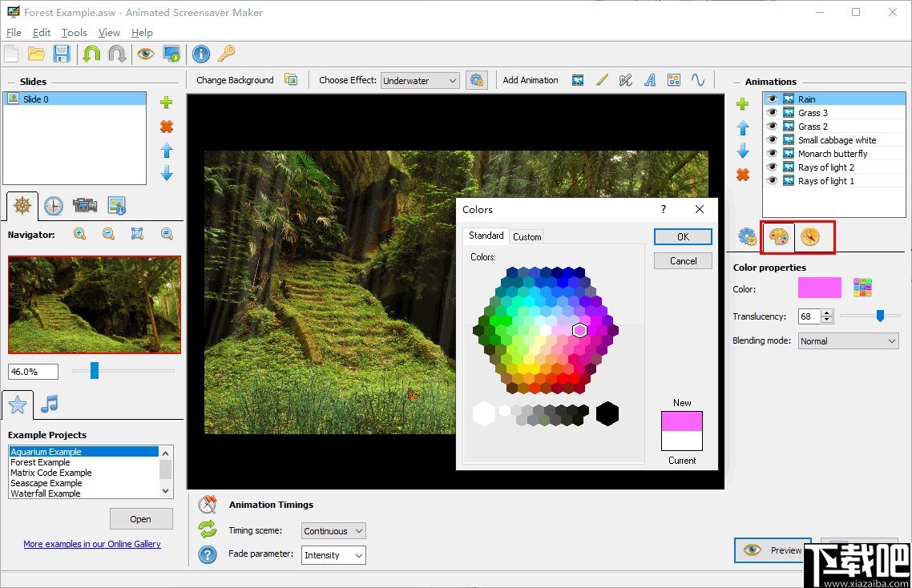Viewport: 912px width, 588px height.
Task: Toggle visibility of Rays of light 1
Action: click(x=772, y=181)
